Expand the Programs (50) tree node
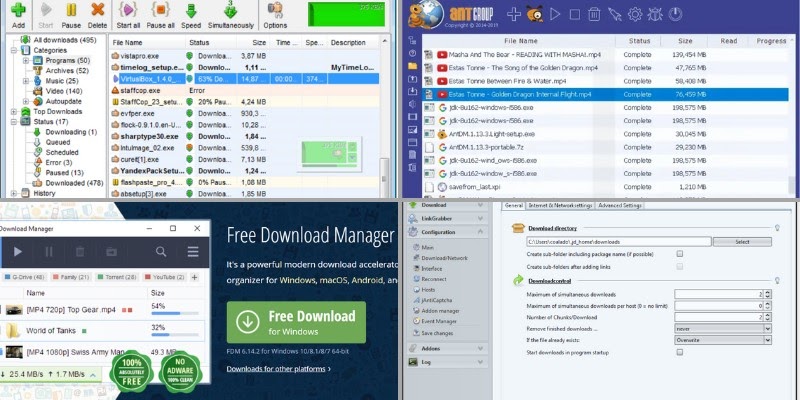 [x=26, y=60]
